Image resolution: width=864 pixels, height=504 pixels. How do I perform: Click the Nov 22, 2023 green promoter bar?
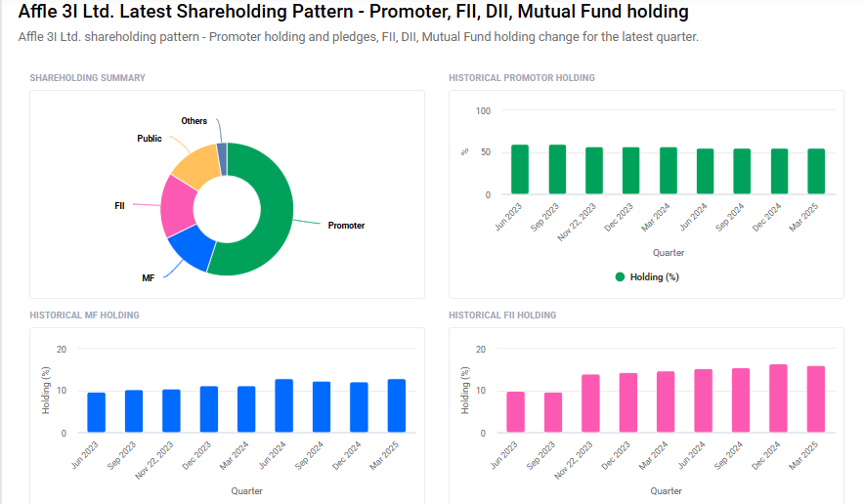pos(594,170)
